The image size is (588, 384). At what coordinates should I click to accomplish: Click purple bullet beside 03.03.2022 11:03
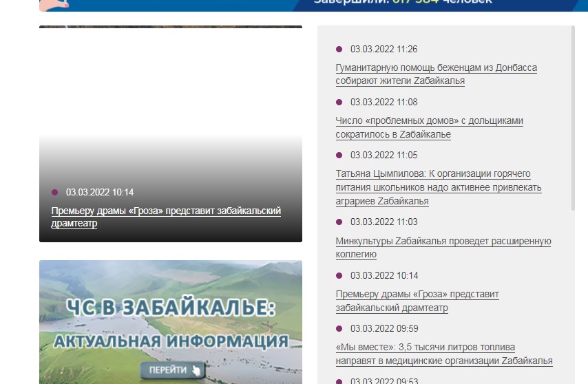tap(339, 222)
